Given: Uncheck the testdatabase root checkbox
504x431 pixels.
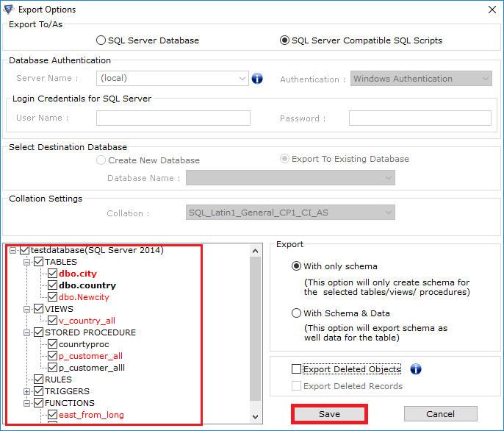Looking at the screenshot, I should click(24, 250).
